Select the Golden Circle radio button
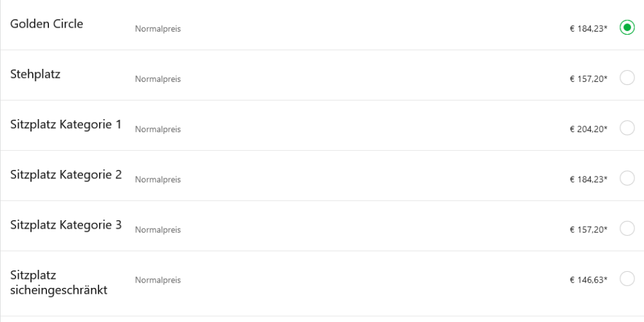 (627, 28)
